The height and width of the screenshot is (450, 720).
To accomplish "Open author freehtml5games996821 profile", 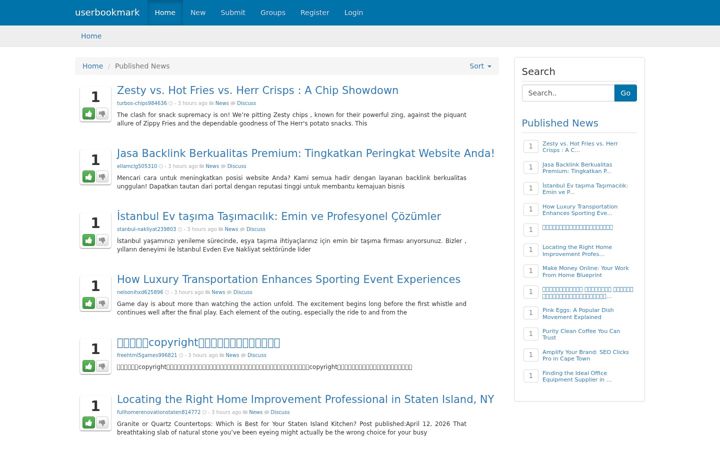I will tap(147, 355).
